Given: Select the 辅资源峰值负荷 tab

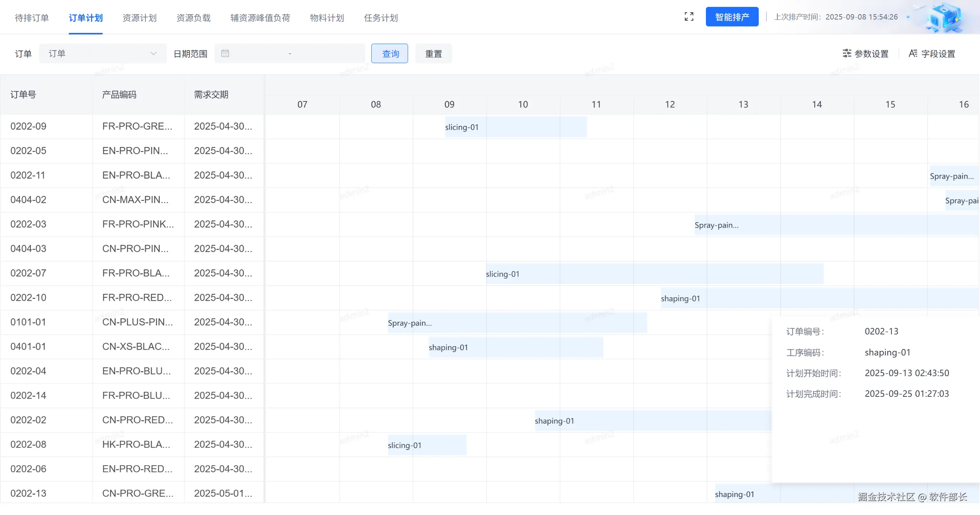Looking at the screenshot, I should 260,18.
